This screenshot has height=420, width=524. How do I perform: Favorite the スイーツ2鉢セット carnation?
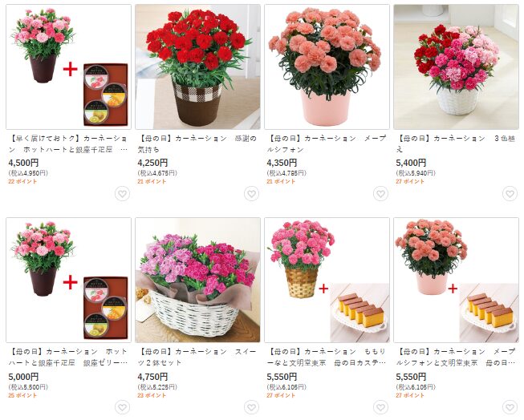pos(251,407)
